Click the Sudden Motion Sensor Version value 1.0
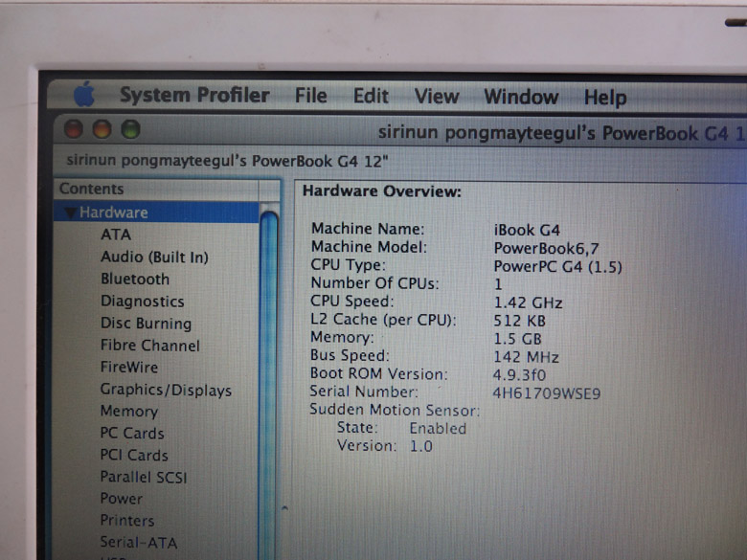 click(x=421, y=447)
